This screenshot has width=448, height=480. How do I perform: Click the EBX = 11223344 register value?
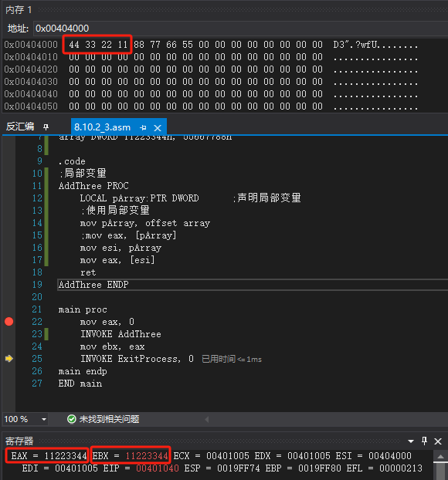[131, 456]
